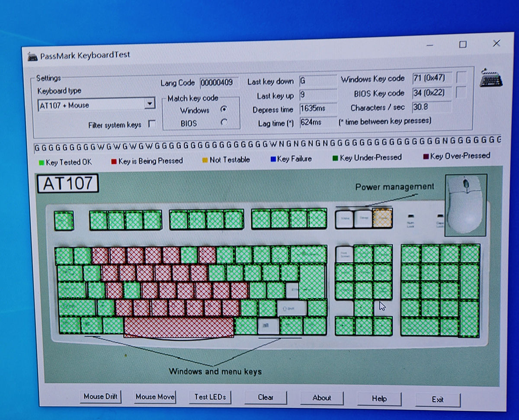Maximize the PassMark KeyboardTest window

click(462, 45)
